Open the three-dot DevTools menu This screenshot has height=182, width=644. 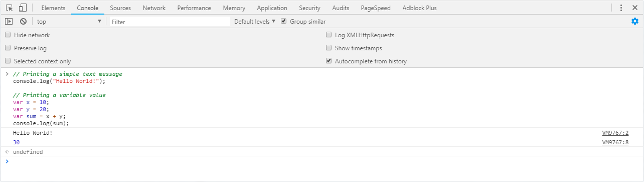click(x=621, y=8)
